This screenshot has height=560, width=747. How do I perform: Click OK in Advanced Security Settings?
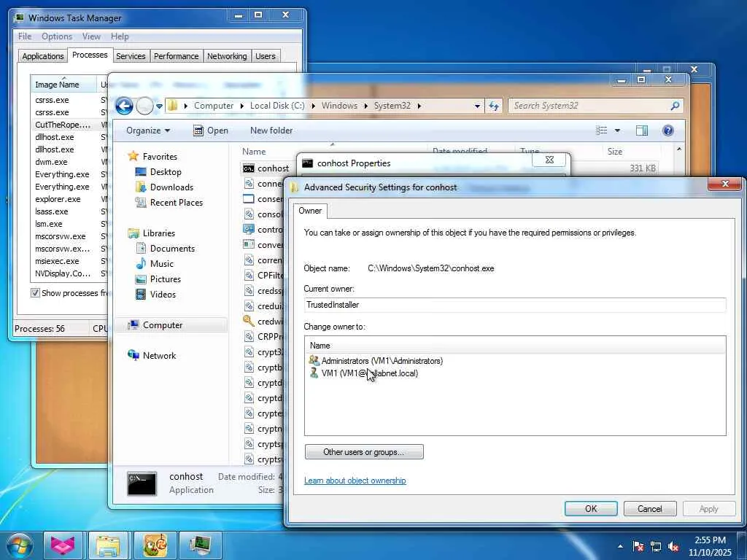tap(591, 508)
